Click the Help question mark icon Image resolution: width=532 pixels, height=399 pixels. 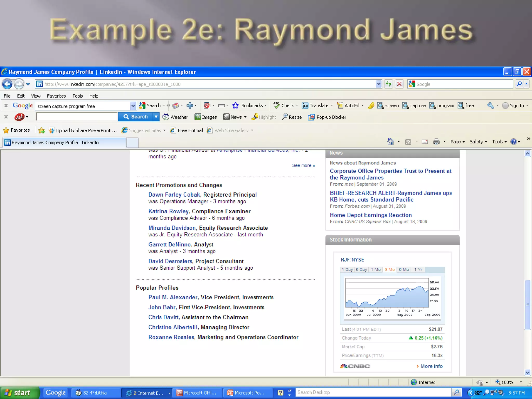514,142
